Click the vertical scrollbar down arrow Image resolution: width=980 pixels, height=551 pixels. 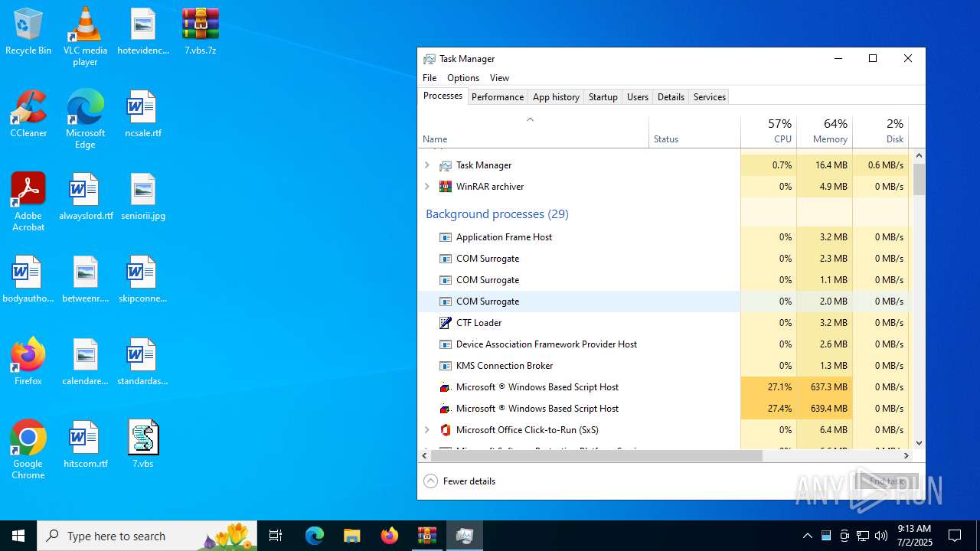click(919, 442)
